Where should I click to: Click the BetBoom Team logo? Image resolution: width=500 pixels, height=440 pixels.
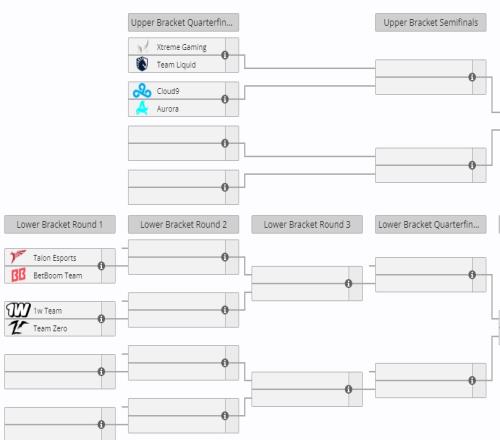pyautogui.click(x=18, y=275)
